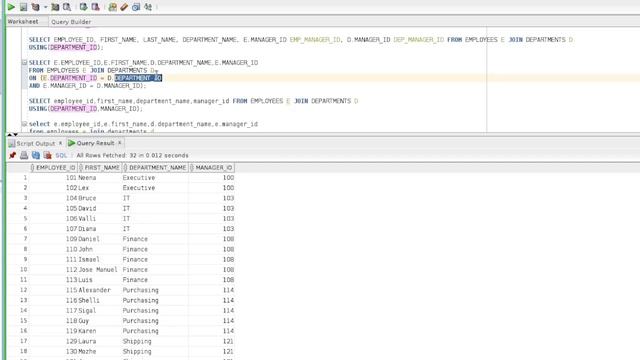Image resolution: width=640 pixels, height=360 pixels.
Task: Select row number 10 in result grid
Action: point(18,270)
